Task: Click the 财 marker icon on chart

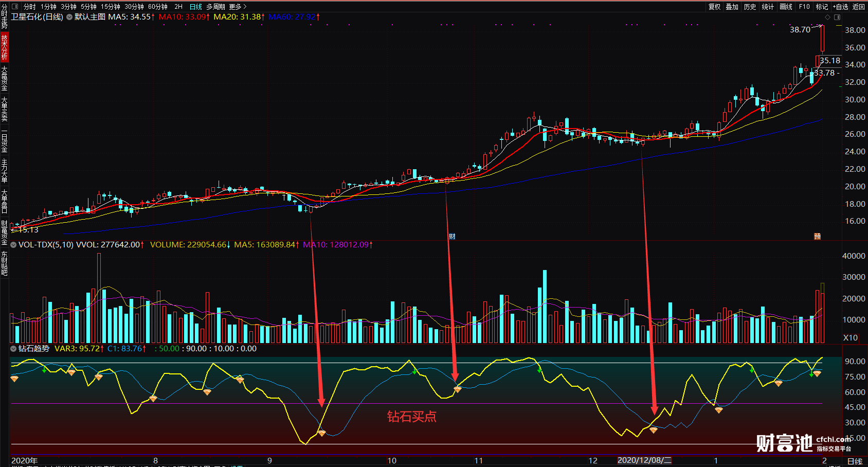Action: click(x=452, y=236)
